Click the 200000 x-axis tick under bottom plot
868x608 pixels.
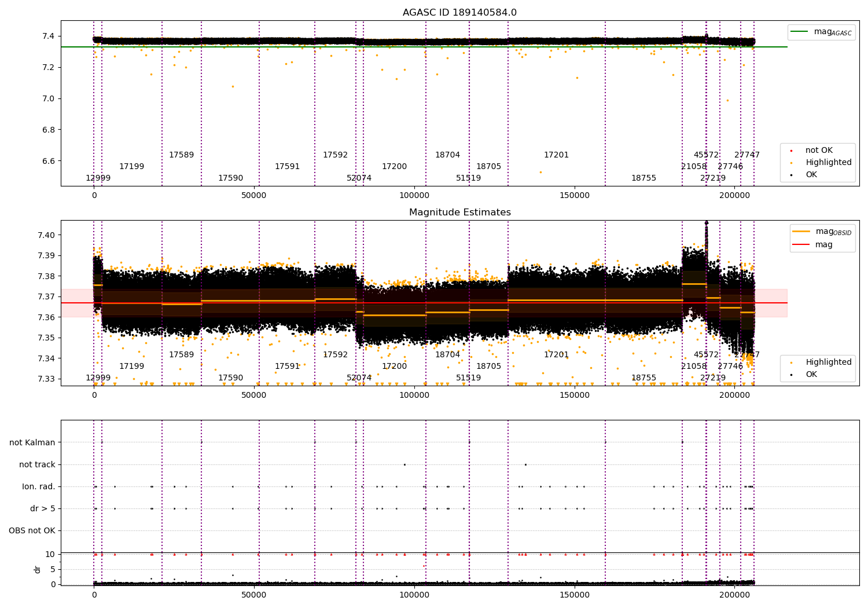pos(734,595)
